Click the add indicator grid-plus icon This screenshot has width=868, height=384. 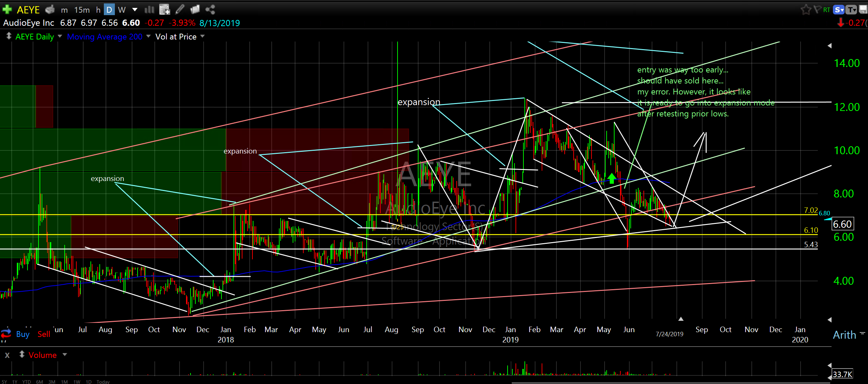point(165,10)
